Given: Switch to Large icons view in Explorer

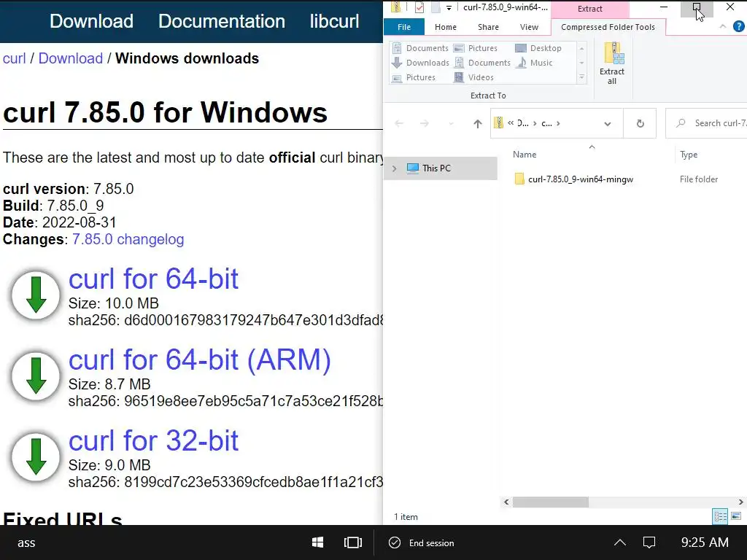Looking at the screenshot, I should 736,516.
